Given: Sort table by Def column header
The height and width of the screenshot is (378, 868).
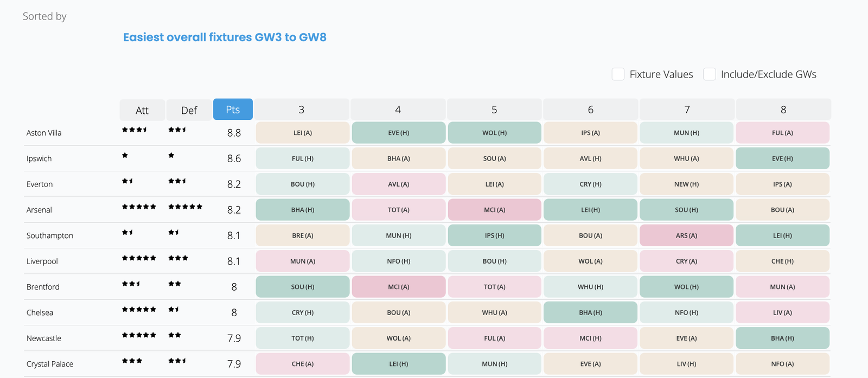Looking at the screenshot, I should tap(189, 110).
